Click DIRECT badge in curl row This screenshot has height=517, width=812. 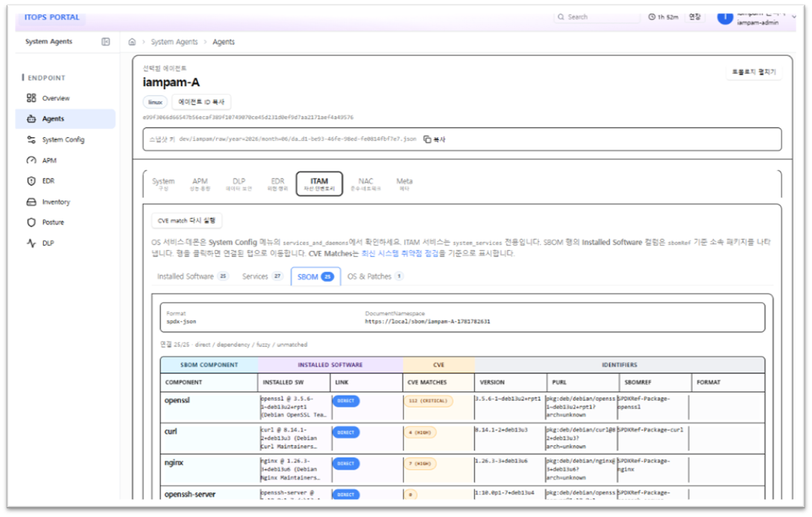coord(346,432)
